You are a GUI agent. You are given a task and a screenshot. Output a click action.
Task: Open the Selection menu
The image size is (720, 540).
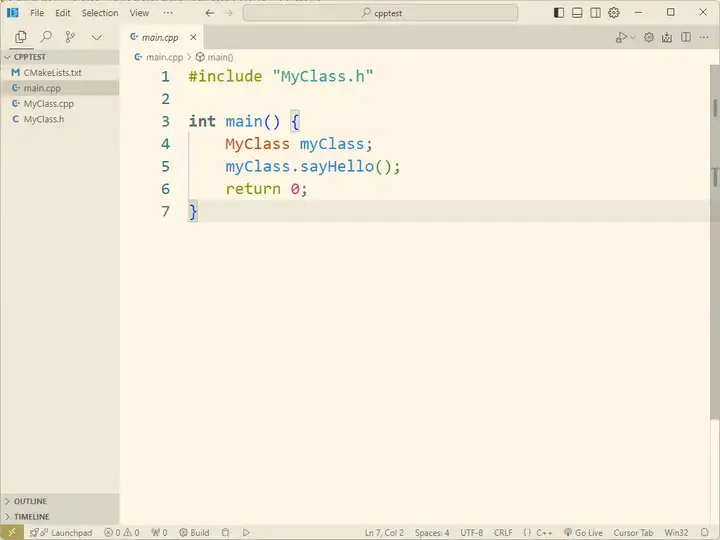100,13
